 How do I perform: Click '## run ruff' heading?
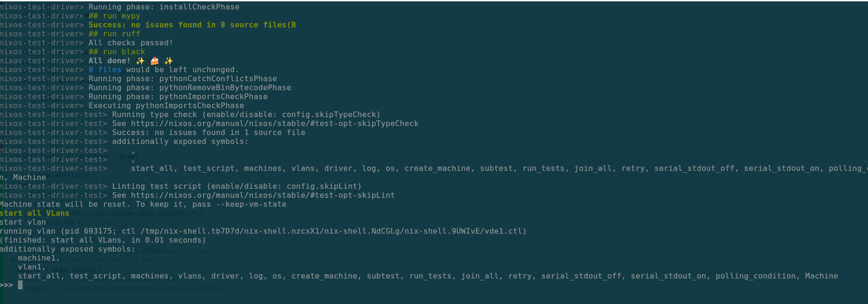pos(115,34)
